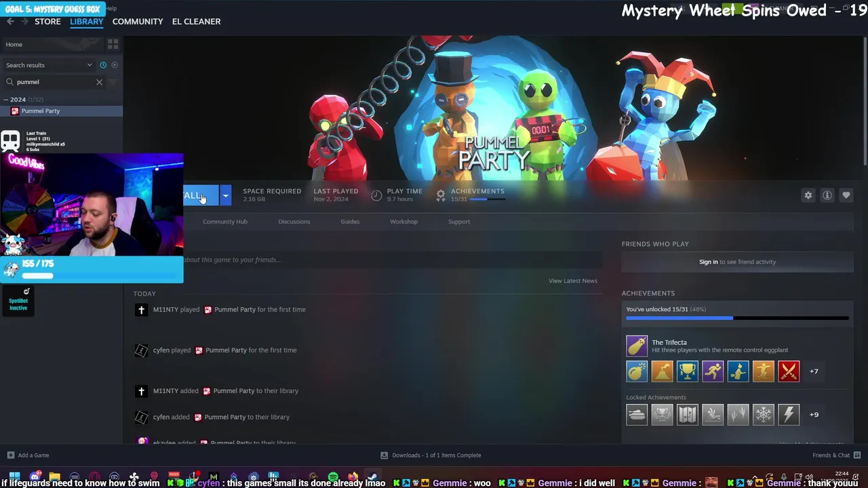Click the achievements gear icon in header
The height and width of the screenshot is (488, 868).
coord(441,195)
